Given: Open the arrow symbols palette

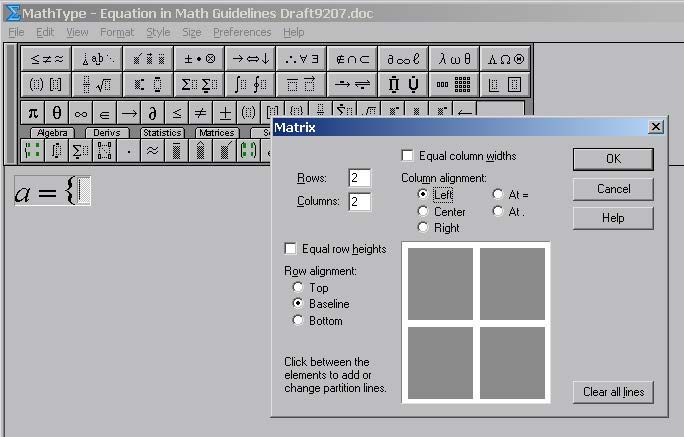Looking at the screenshot, I should [x=250, y=59].
